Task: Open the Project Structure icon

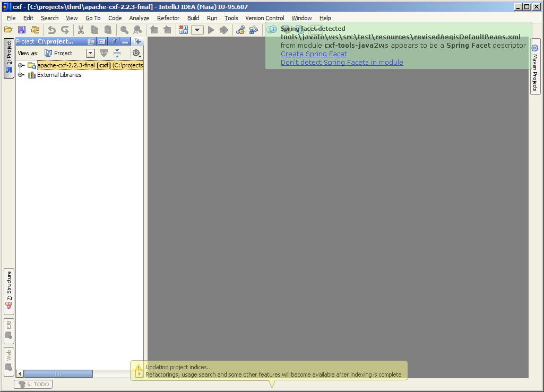Action: coord(254,30)
